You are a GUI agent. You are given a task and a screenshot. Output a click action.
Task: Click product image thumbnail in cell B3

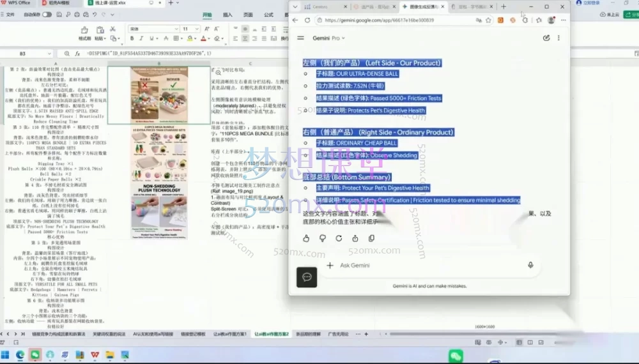coord(159,95)
